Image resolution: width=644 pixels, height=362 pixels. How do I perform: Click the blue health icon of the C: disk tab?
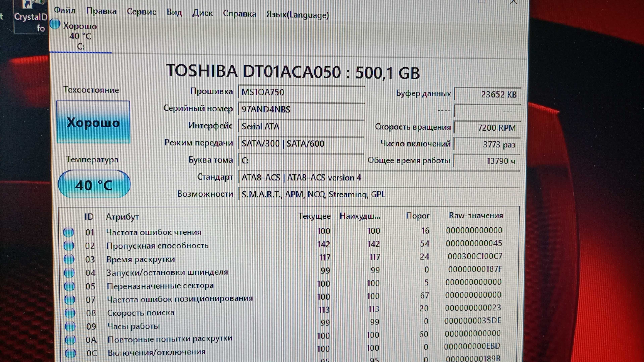tap(55, 24)
